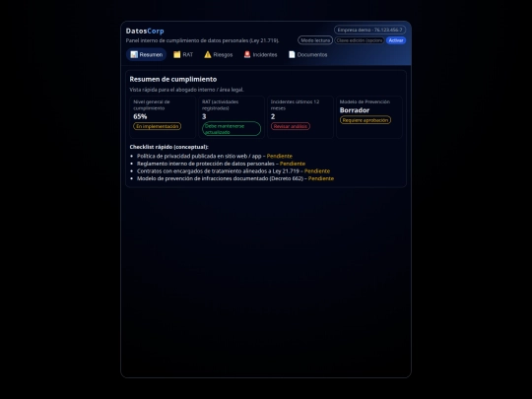Click the Nivel general de cumplimiento label
This screenshot has height=399, width=532.
[x=152, y=104]
